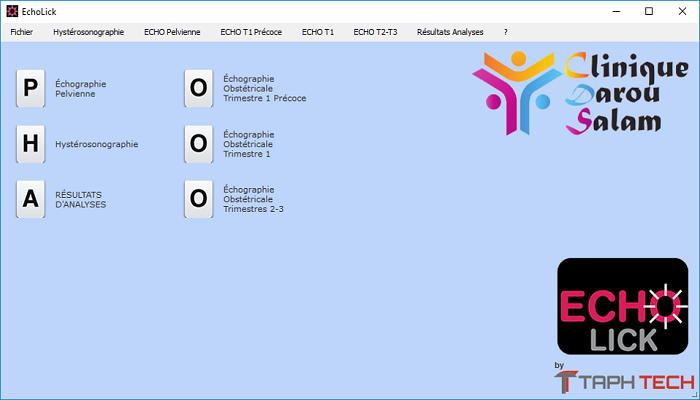
Task: Click the O tile for Trimestre 1 Précoce
Action: tap(199, 89)
